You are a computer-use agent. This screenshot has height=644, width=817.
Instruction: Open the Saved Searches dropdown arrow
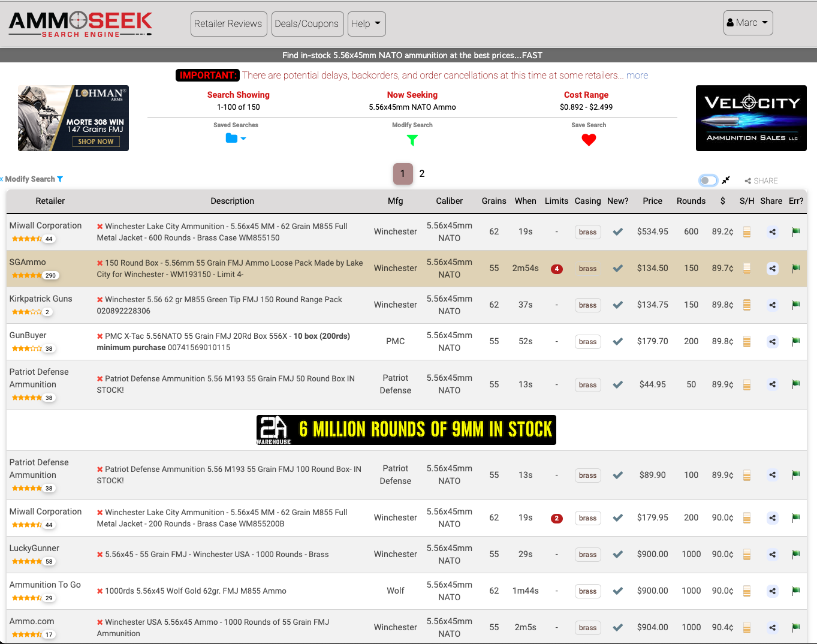[x=245, y=138]
